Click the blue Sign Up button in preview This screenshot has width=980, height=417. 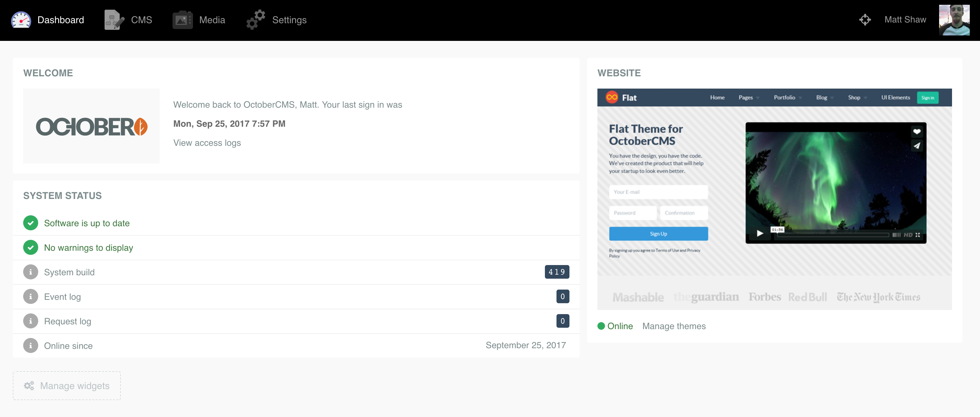[658, 234]
